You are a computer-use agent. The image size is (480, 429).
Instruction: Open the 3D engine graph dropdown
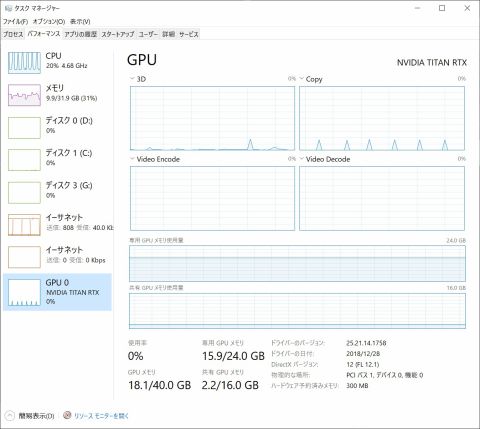tap(132, 79)
